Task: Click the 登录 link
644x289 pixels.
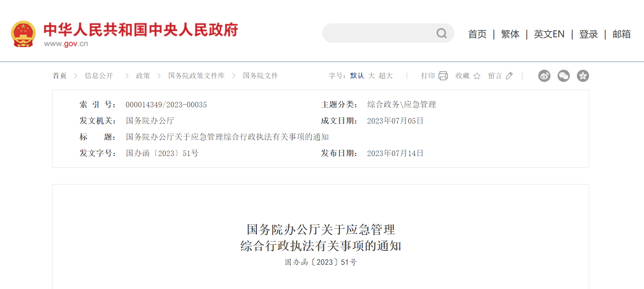Action: point(588,34)
